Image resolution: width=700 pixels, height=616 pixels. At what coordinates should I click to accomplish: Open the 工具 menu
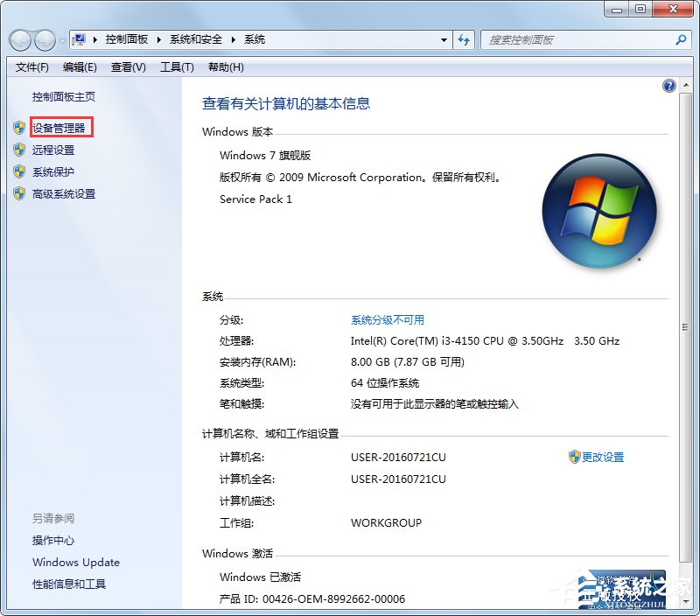[x=177, y=66]
